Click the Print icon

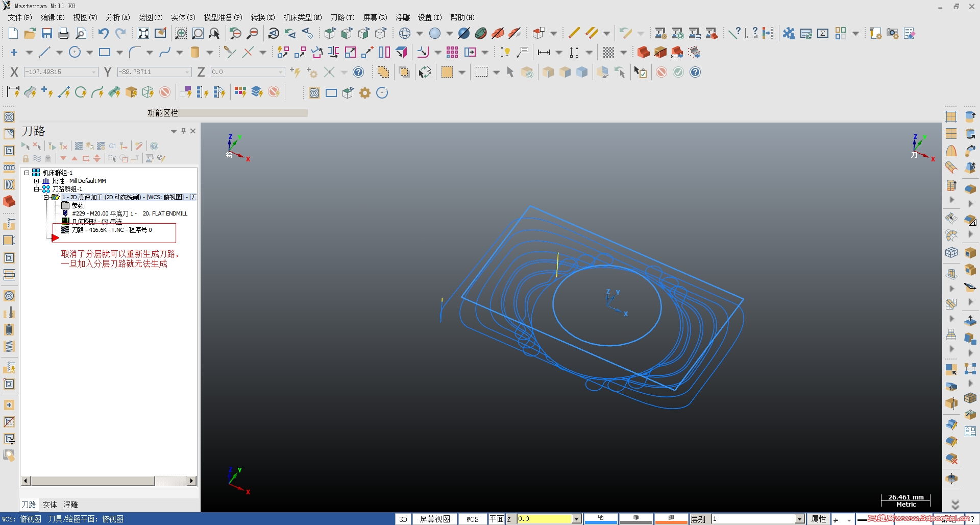point(64,34)
